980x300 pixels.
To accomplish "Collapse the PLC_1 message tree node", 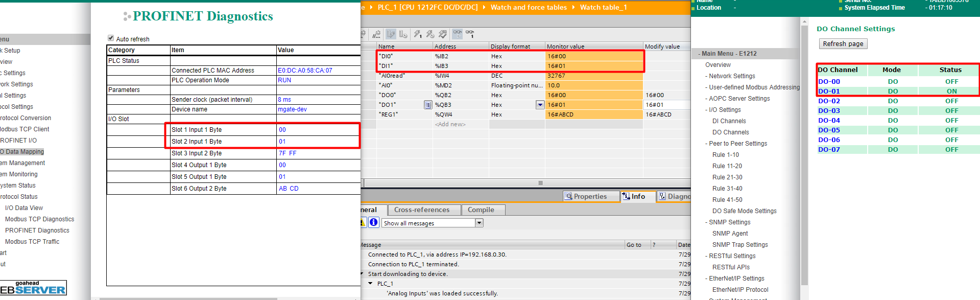I will point(370,283).
